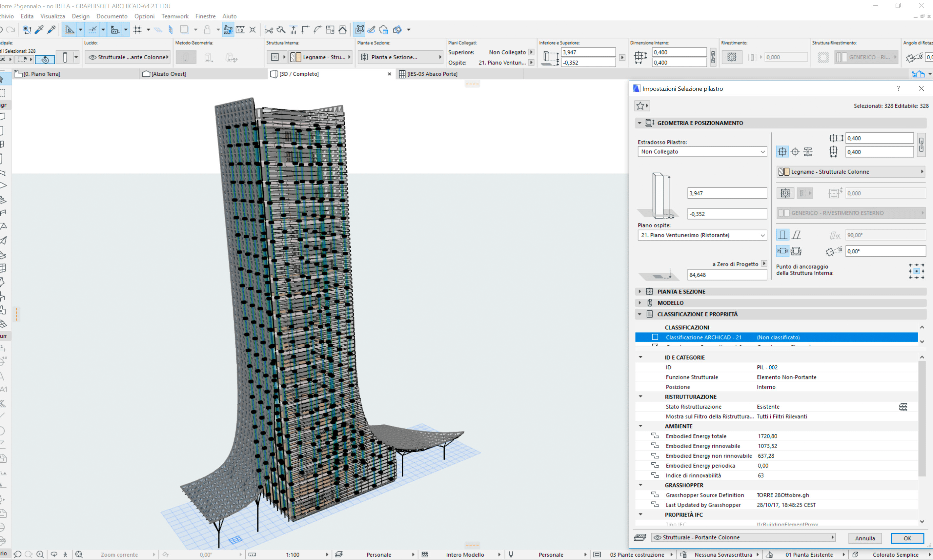Click the bottom offset field -0,352
The image size is (933, 560).
tap(727, 214)
